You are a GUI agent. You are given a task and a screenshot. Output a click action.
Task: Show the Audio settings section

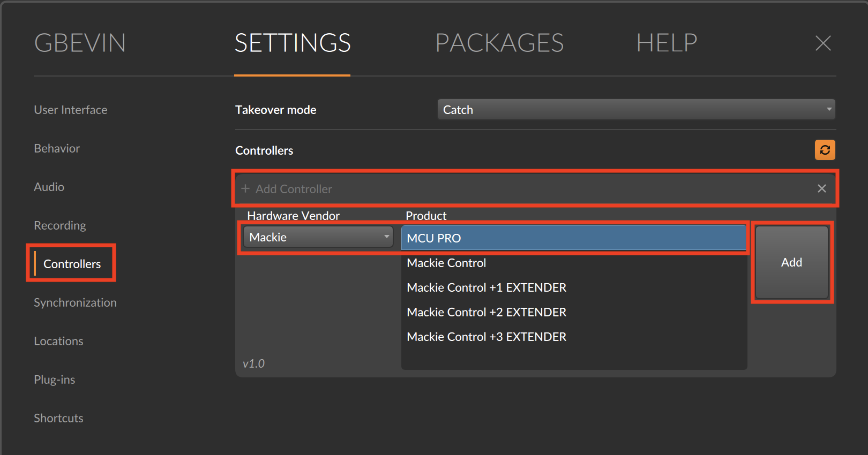point(49,187)
